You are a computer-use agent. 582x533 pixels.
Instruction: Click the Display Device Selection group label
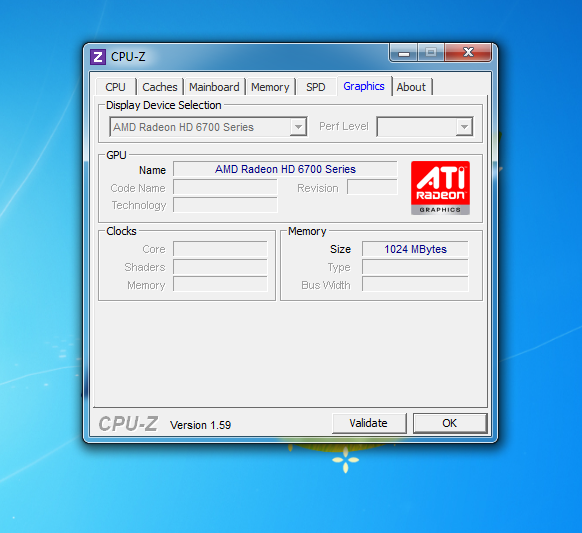pos(164,105)
